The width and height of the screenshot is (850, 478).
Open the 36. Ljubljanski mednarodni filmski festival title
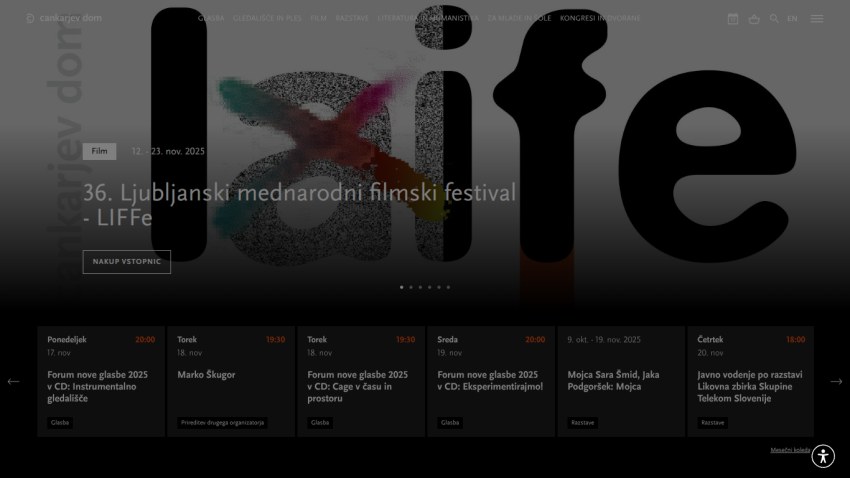(x=299, y=205)
